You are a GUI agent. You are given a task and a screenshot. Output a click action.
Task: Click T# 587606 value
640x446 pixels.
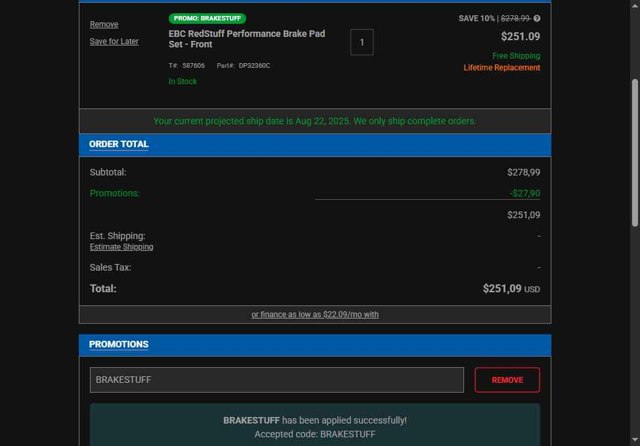point(193,66)
